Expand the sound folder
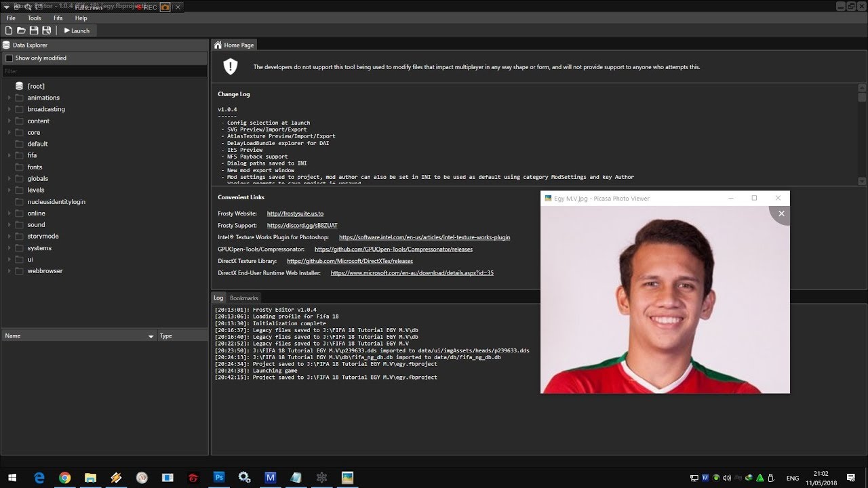The image size is (868, 488). tap(9, 224)
